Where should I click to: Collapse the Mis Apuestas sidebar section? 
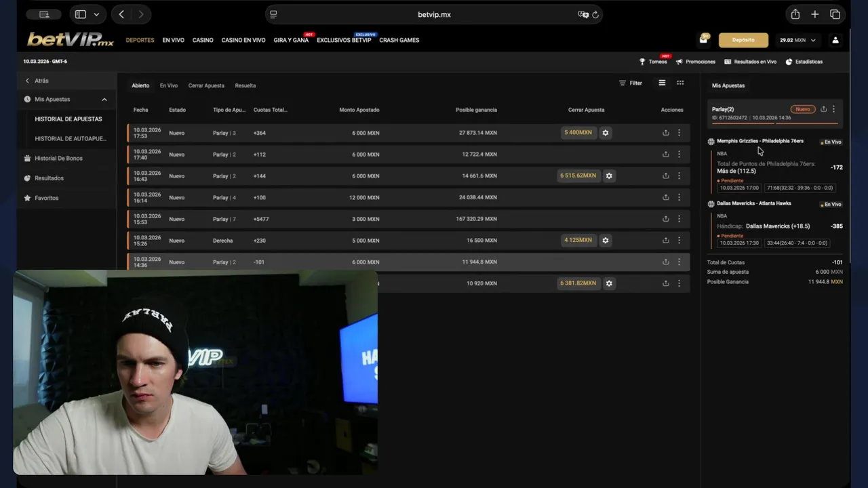click(x=104, y=100)
